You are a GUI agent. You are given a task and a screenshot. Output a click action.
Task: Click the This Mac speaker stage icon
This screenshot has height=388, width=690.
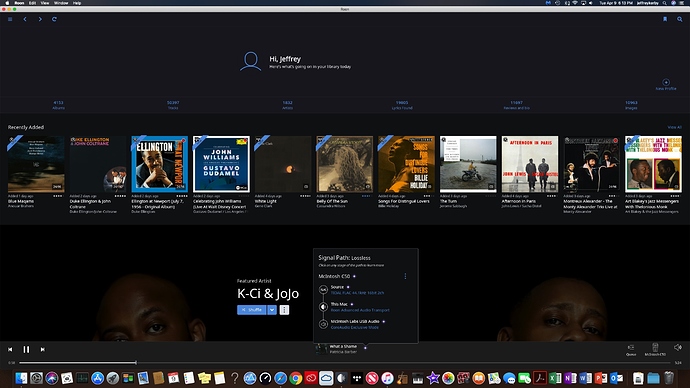tap(323, 307)
